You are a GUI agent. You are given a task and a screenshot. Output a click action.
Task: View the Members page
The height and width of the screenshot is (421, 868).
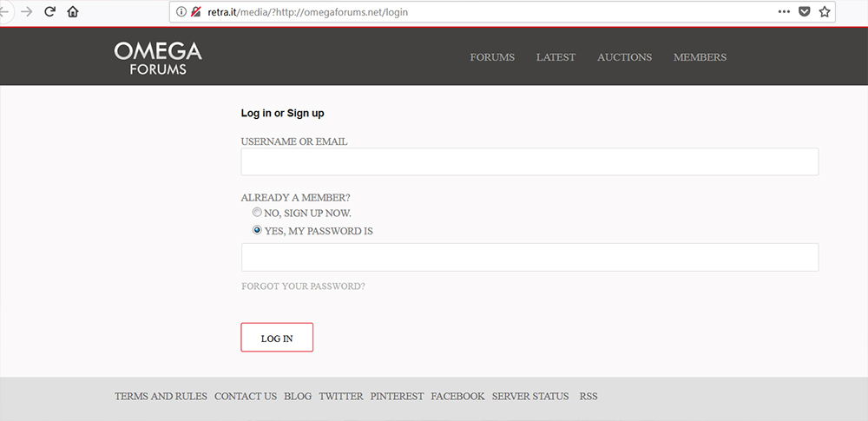point(700,57)
